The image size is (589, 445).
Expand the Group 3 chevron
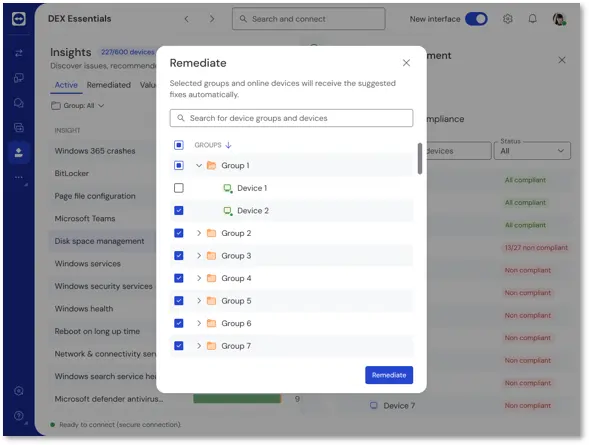tap(199, 255)
